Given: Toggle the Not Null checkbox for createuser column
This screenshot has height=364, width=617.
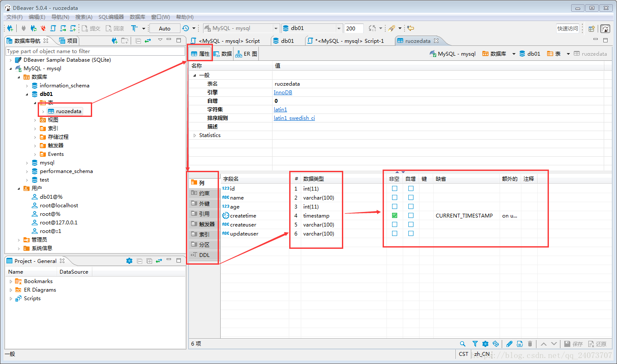Looking at the screenshot, I should 395,224.
